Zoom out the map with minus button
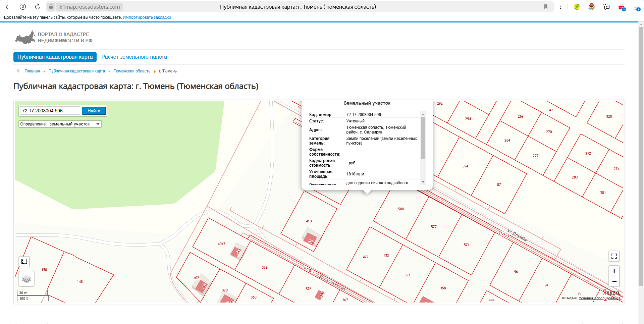Viewport: 644px width, 324px height. pyautogui.click(x=614, y=281)
